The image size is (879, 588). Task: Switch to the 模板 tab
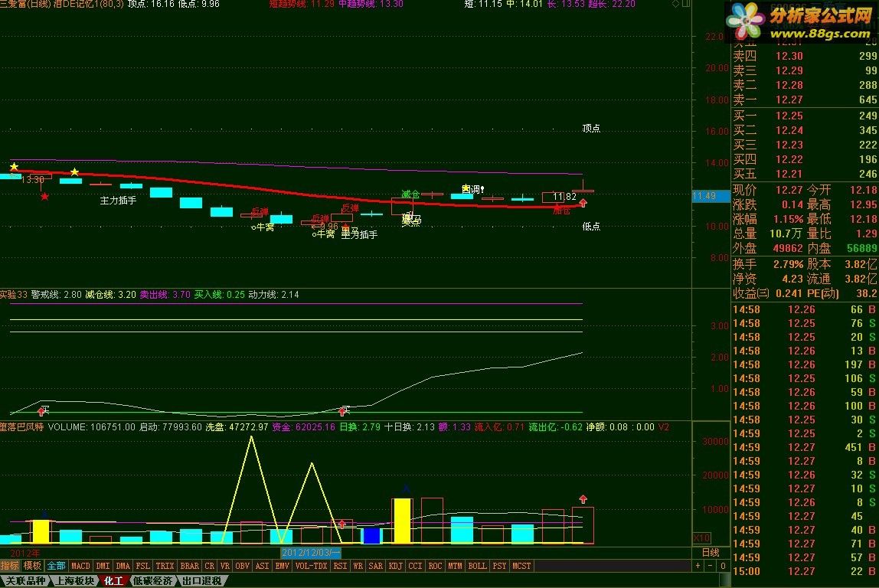32,566
